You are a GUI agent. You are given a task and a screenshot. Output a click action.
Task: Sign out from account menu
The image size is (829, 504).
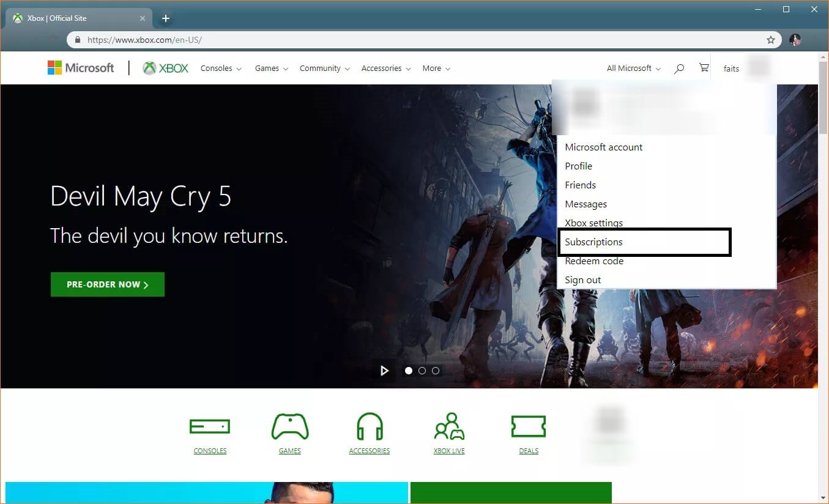(583, 280)
